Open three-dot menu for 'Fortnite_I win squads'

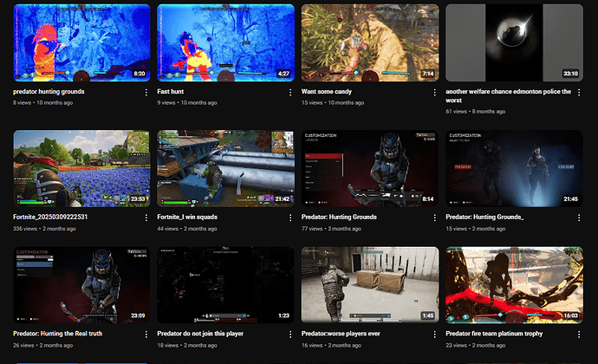290,218
